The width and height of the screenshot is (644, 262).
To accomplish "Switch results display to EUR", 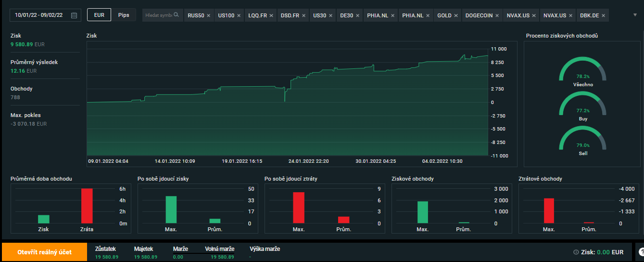I will (x=99, y=15).
